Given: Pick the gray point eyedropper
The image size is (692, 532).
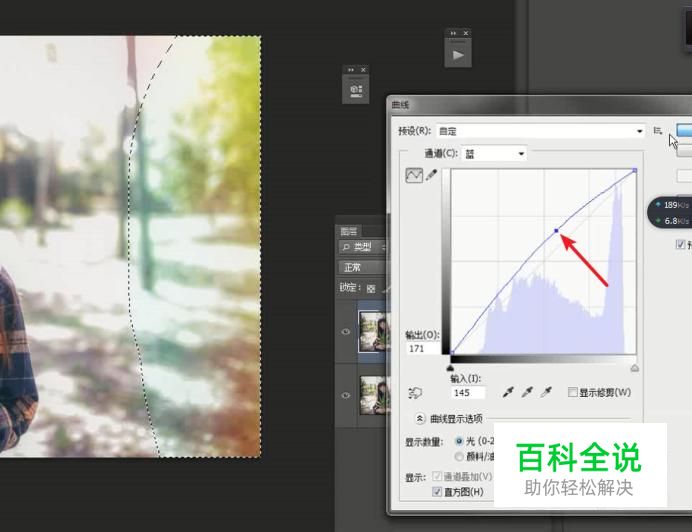Looking at the screenshot, I should pos(527,392).
